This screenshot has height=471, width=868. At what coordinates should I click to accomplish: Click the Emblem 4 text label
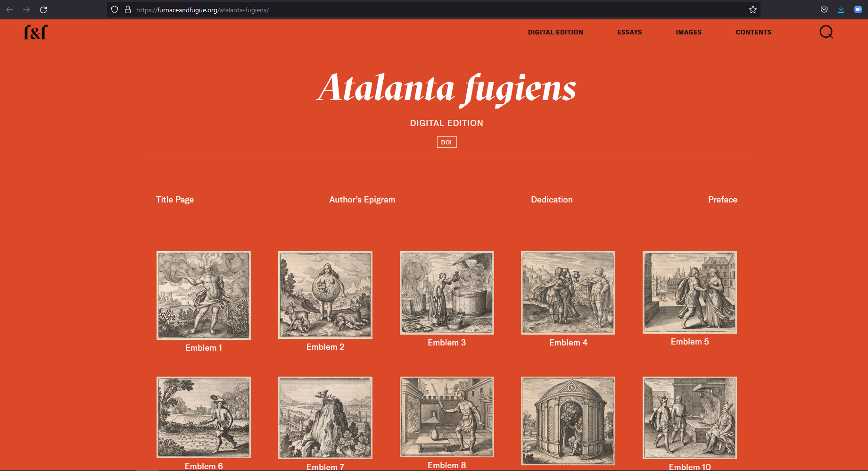568,343
